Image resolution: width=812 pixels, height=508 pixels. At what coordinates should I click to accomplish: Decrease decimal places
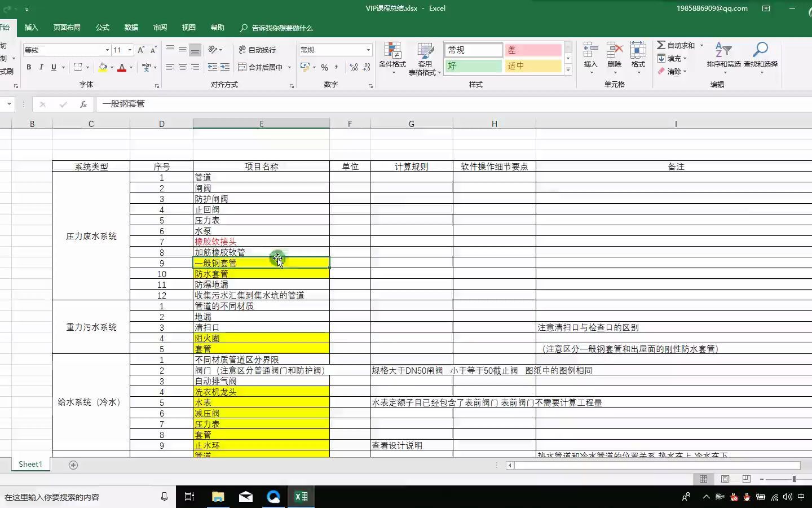tap(366, 67)
